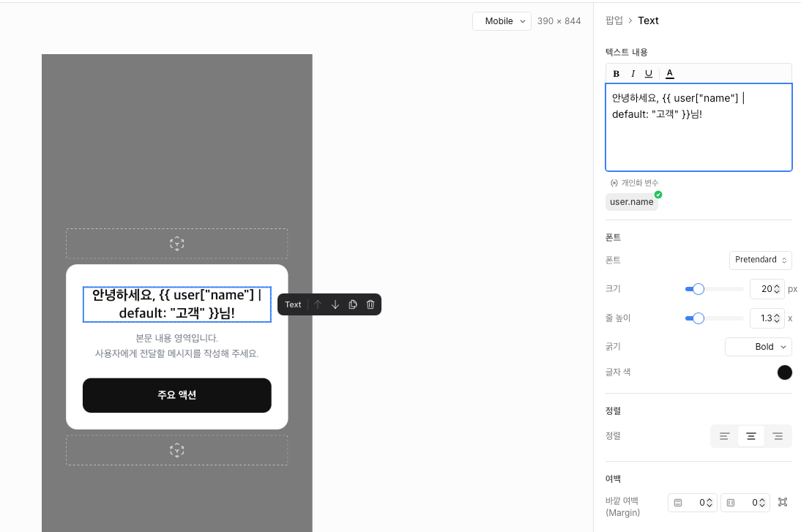The height and width of the screenshot is (532, 801).
Task: Click the bottom empty drop-zone placeholder icon
Action: click(176, 450)
